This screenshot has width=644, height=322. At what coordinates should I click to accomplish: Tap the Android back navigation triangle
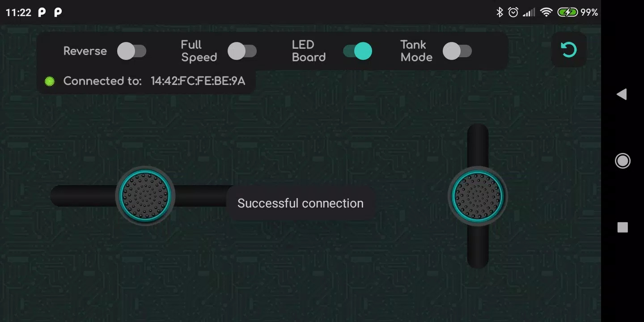tap(622, 94)
